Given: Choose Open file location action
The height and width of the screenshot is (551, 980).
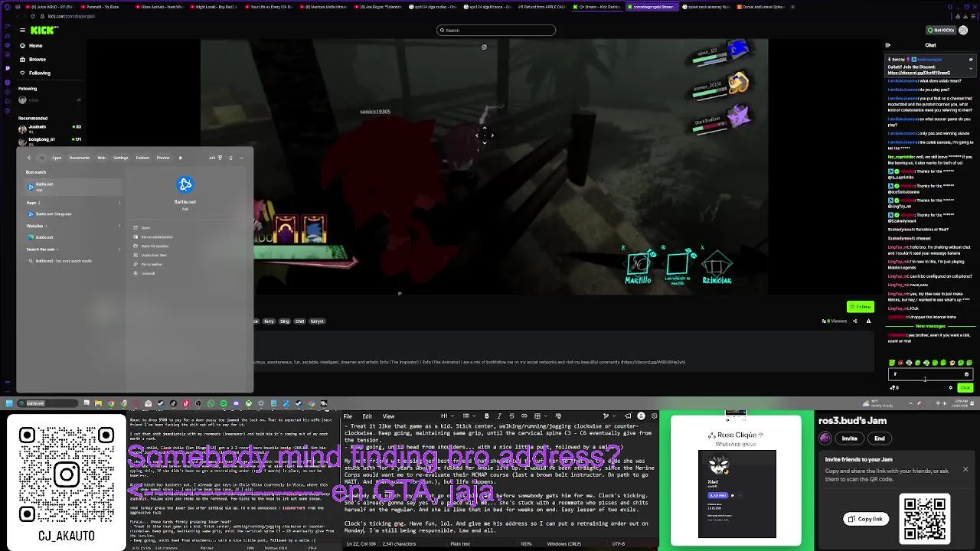Looking at the screenshot, I should click(x=151, y=246).
